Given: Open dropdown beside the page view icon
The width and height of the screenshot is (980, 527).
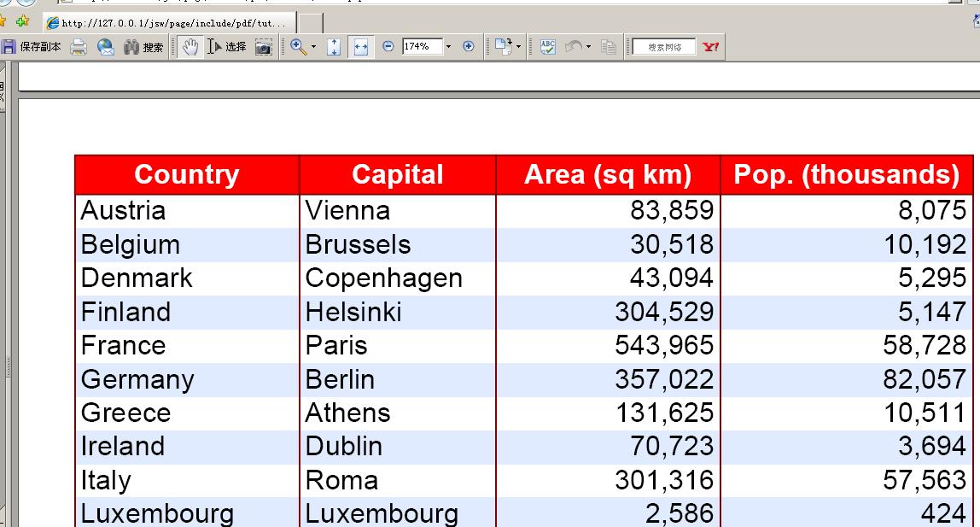Looking at the screenshot, I should coord(518,47).
